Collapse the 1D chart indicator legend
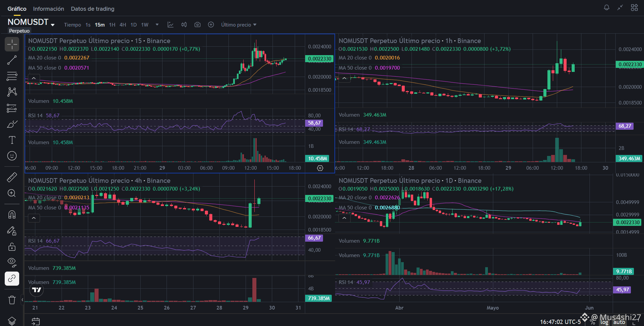 tap(344, 218)
